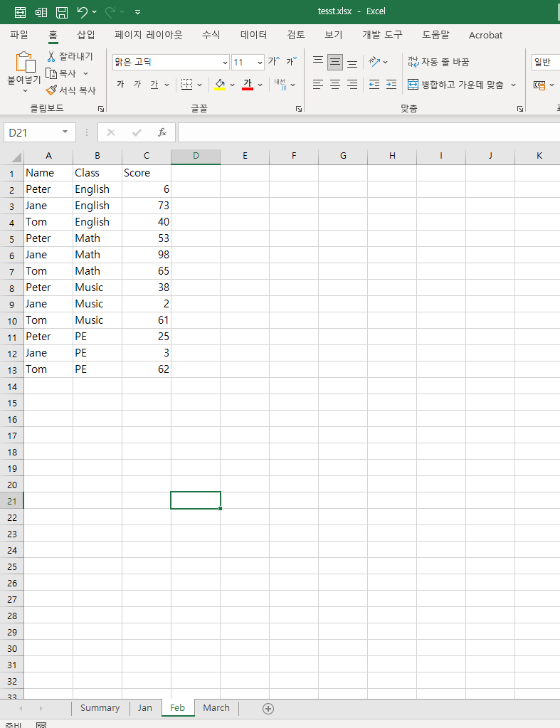Click the red font color icon
Screen dimensions: 560x728
tap(248, 85)
